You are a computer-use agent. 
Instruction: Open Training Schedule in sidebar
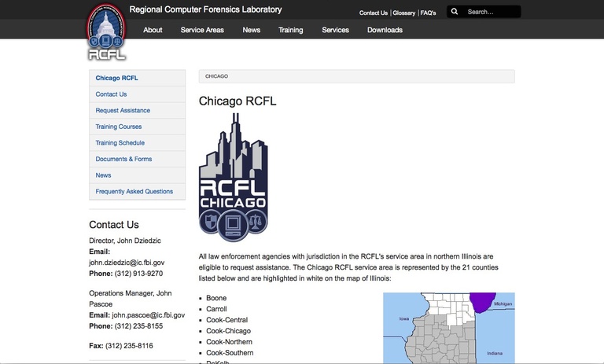coord(137,142)
